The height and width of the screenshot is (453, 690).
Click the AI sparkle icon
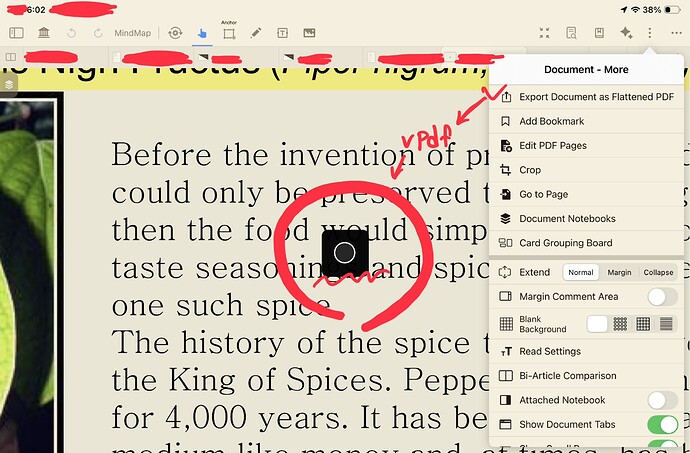626,33
